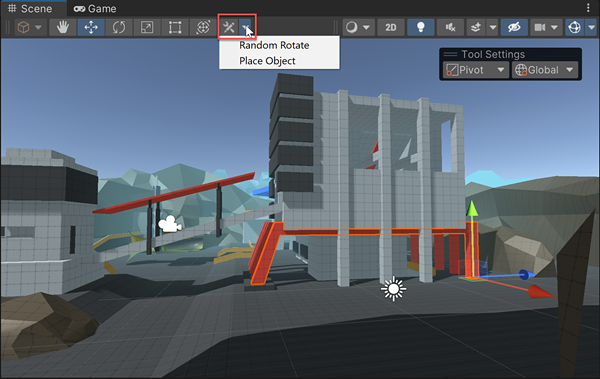Expand the cube icon dropdown arrow
The image size is (600, 379).
tap(38, 27)
